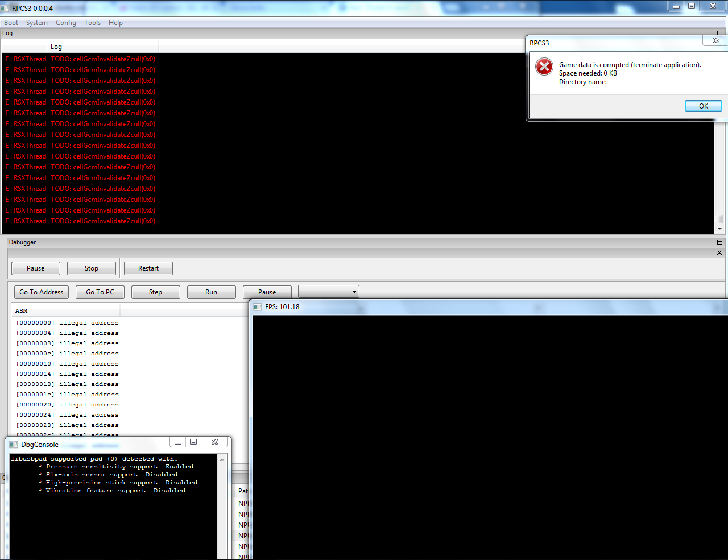Open the Config menu

[66, 23]
